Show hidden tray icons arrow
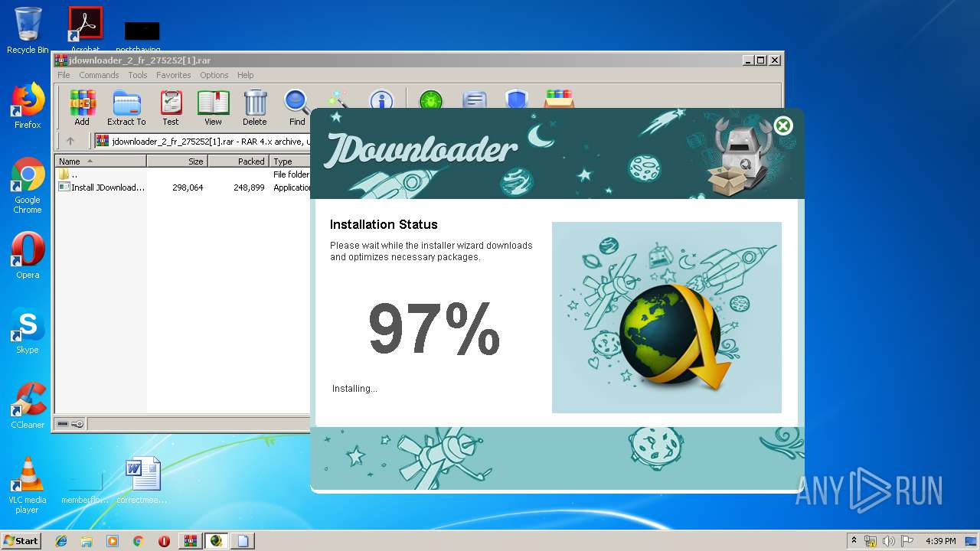The image size is (980, 551). [x=854, y=541]
